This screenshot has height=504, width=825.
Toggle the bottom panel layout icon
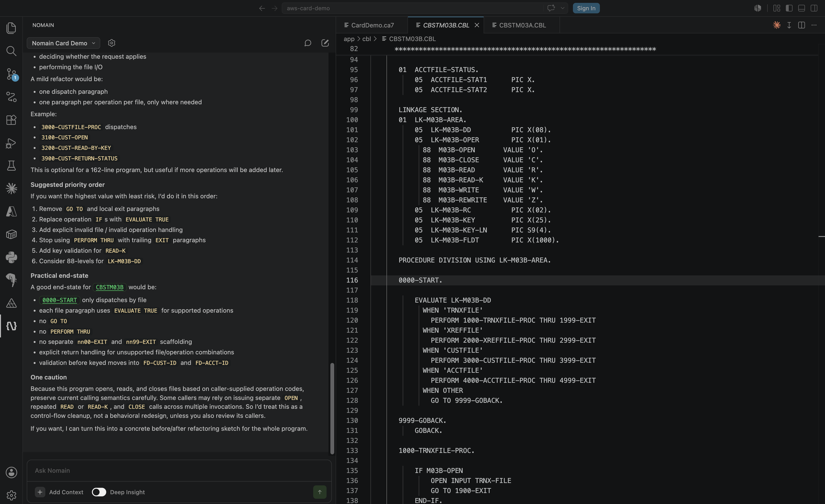coord(801,8)
